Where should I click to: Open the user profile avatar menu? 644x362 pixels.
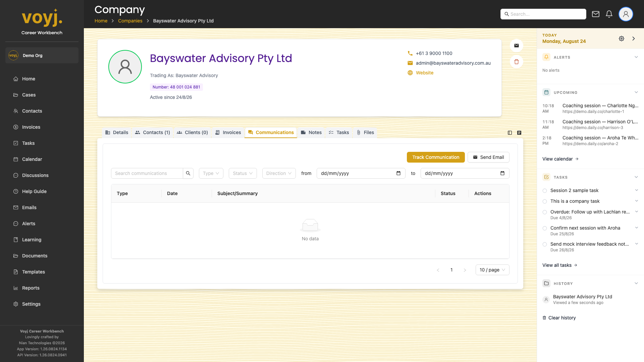[626, 14]
